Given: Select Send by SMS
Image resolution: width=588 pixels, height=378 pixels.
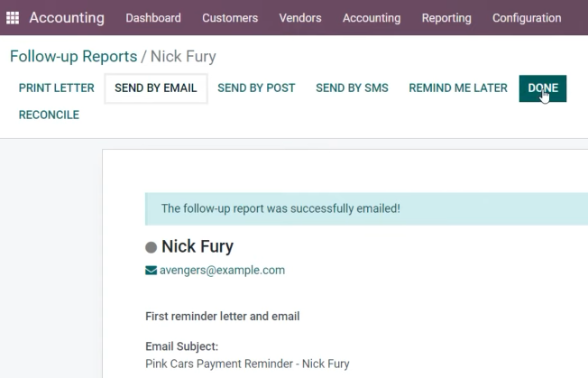Looking at the screenshot, I should coord(352,88).
